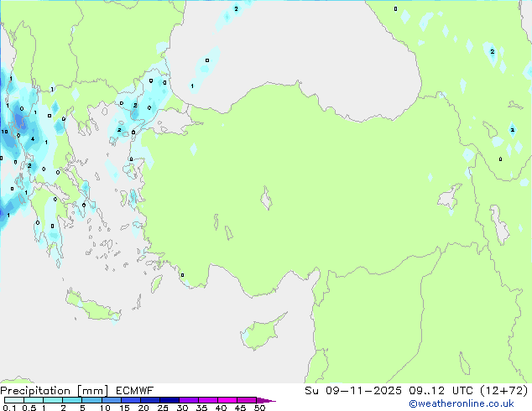
Task: Click the 'Precipitation [mm]' title text
Action: coord(55,391)
